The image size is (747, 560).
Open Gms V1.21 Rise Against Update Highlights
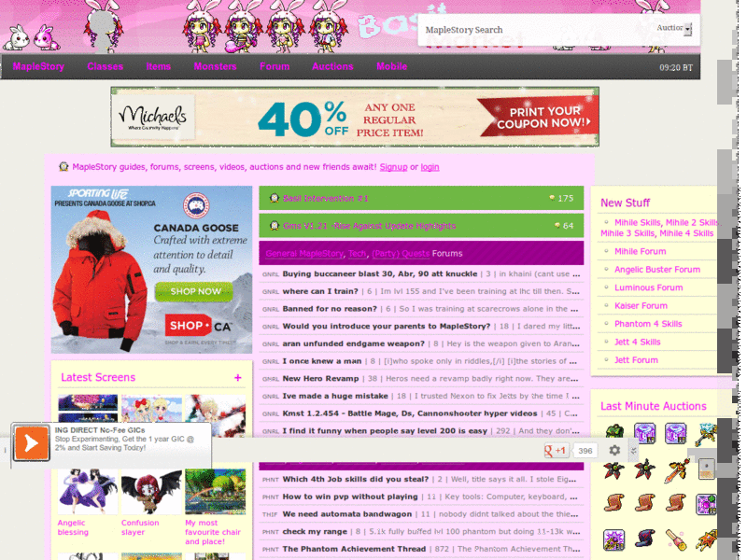pos(369,226)
